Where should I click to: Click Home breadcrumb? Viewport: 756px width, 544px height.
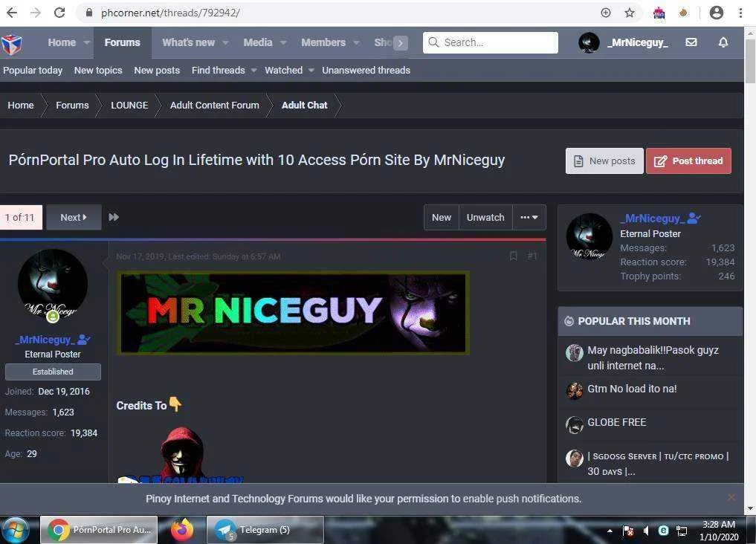point(21,105)
